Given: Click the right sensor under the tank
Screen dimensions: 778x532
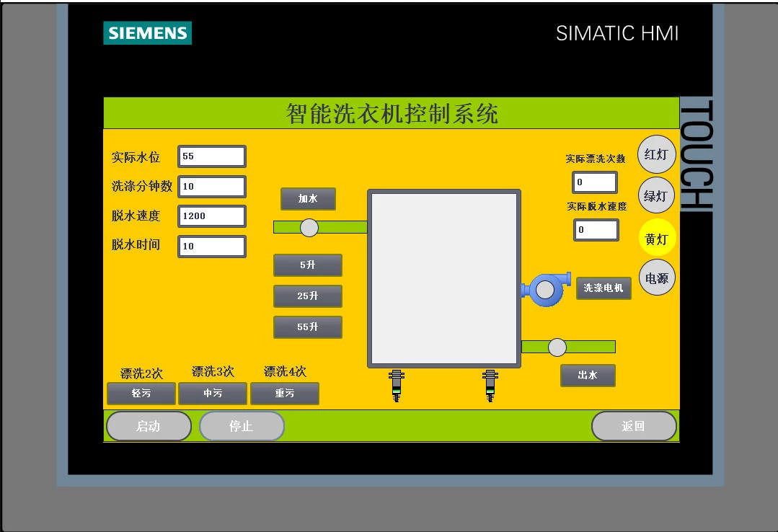Looking at the screenshot, I should 490,384.
